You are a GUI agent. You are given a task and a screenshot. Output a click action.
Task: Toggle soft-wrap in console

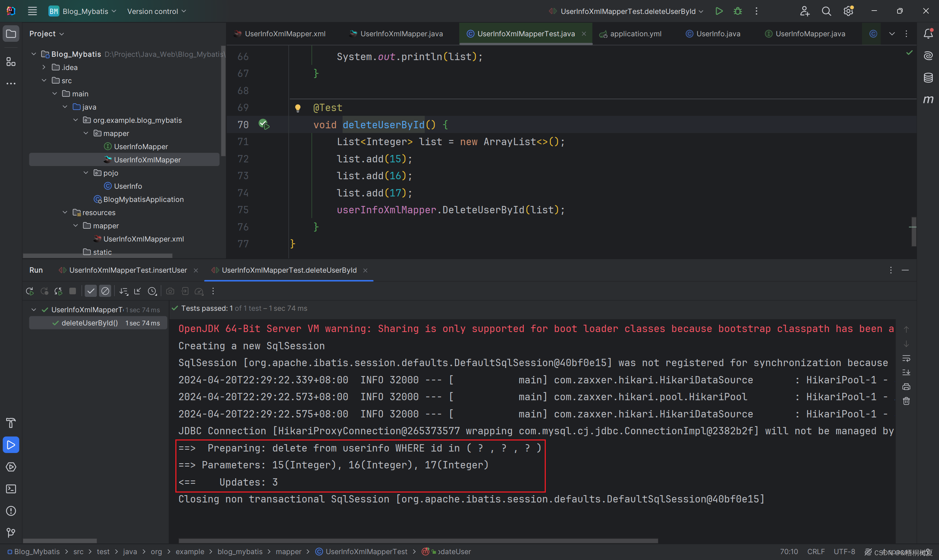906,358
